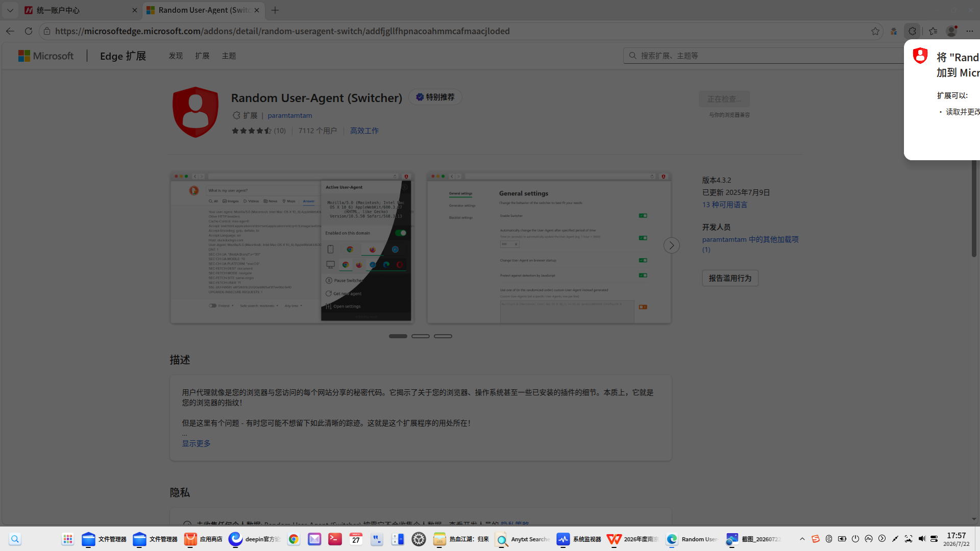Open the first extension screenshot thumbnail
Viewport: 980px width, 551px height.
pyautogui.click(x=292, y=247)
